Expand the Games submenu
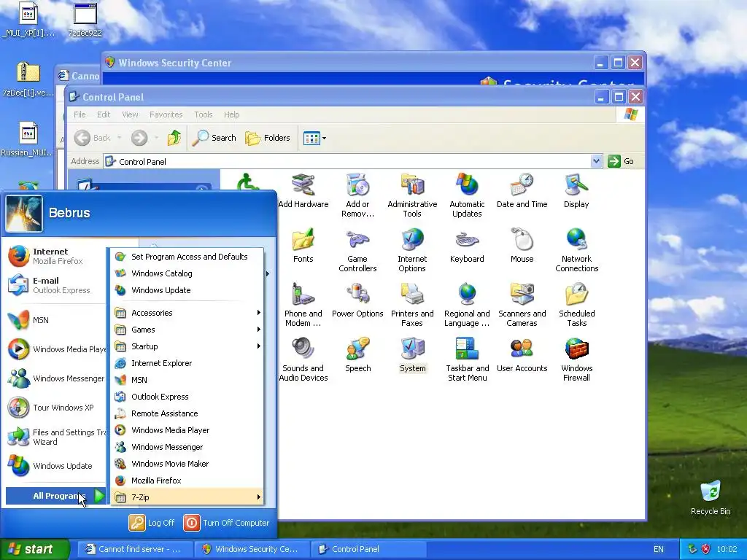 [x=188, y=330]
